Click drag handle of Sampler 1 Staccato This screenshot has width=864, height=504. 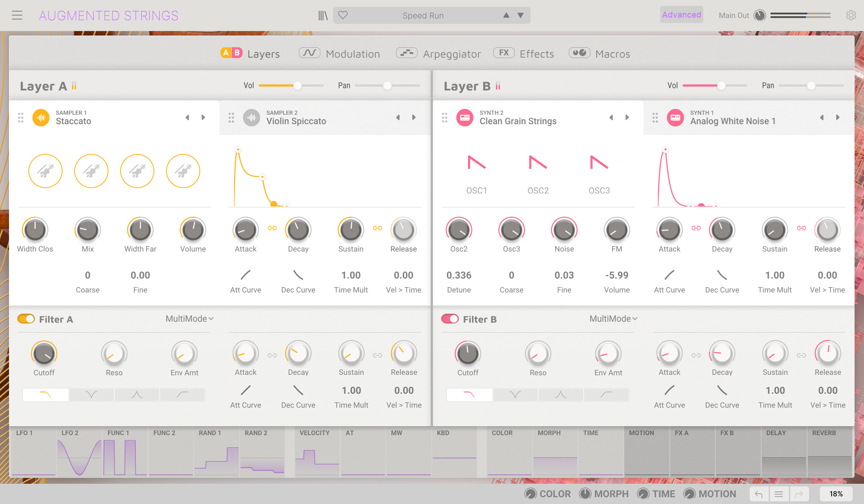pos(21,117)
